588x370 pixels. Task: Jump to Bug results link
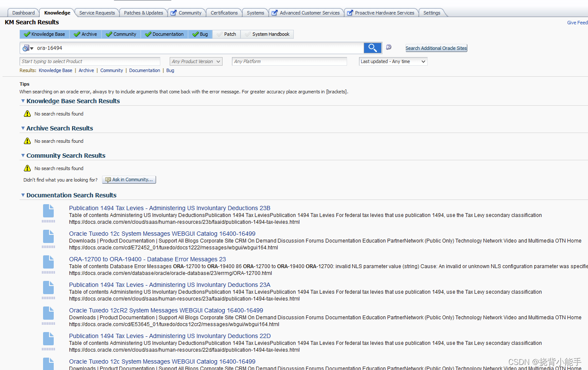[170, 70]
